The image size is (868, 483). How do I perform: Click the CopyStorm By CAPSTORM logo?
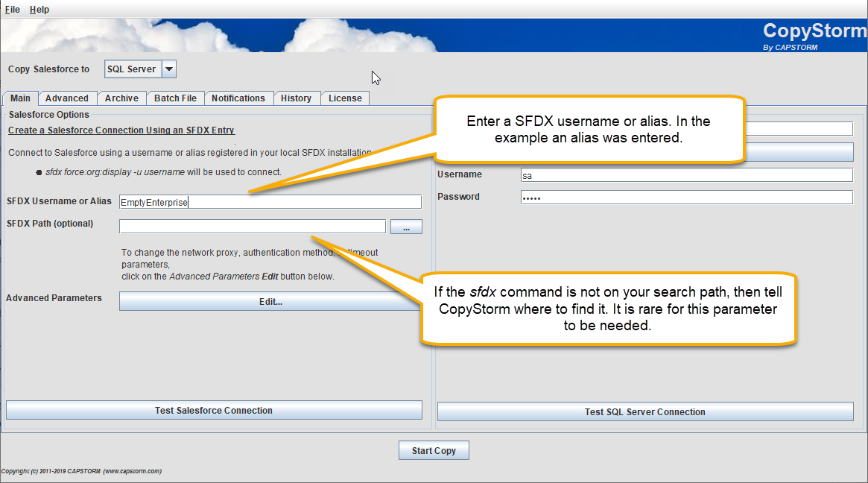(x=814, y=36)
